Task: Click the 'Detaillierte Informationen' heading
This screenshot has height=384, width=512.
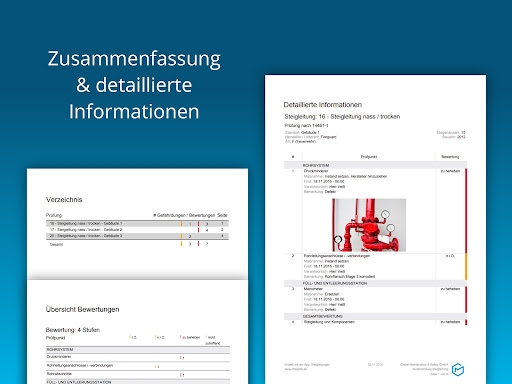Action: pos(323,105)
